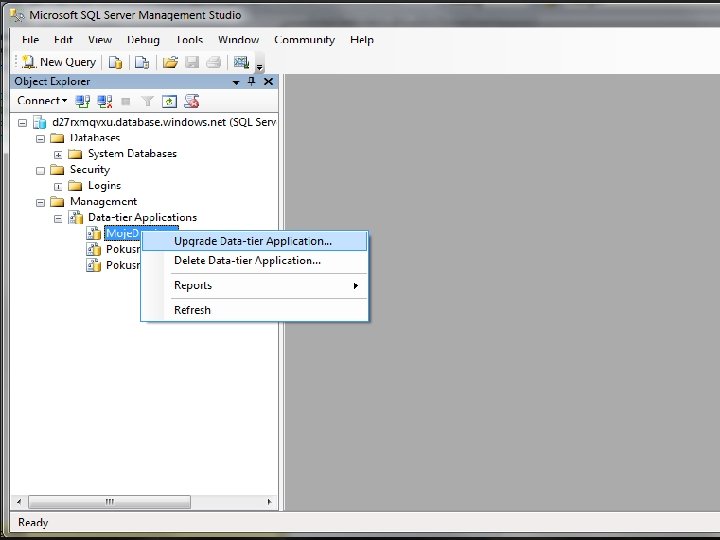Click the SQL Server Management Studio title icon
720x540 pixels.
pos(17,15)
